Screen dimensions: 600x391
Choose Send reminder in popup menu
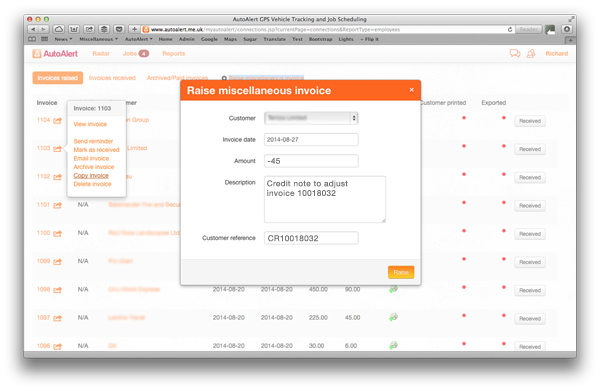tap(93, 141)
